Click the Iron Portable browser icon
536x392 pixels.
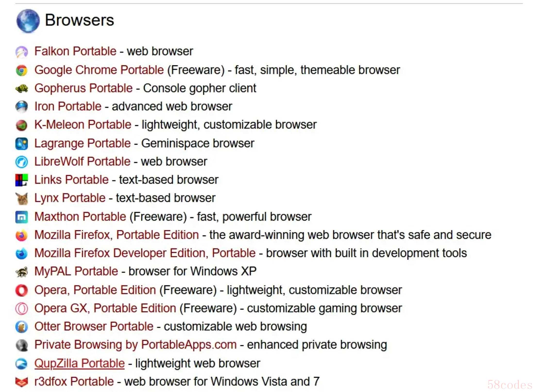pos(22,107)
